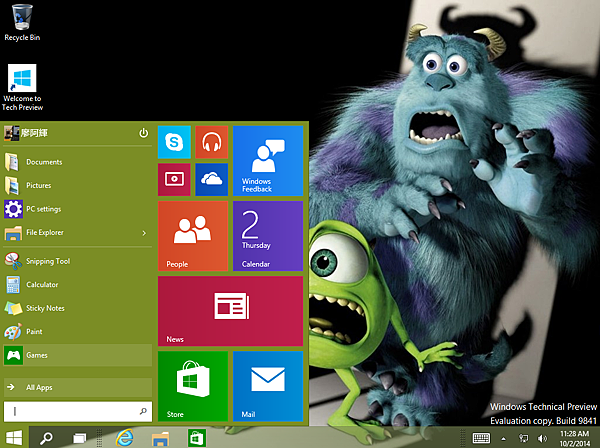600x448 pixels.
Task: Launch the Snipping Tool
Action: tap(78, 261)
